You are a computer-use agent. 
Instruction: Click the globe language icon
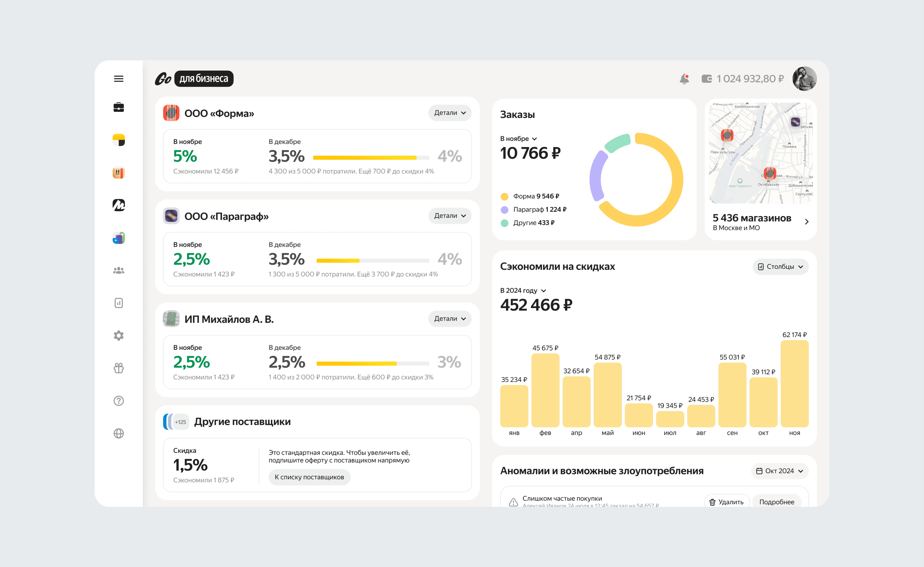click(119, 434)
